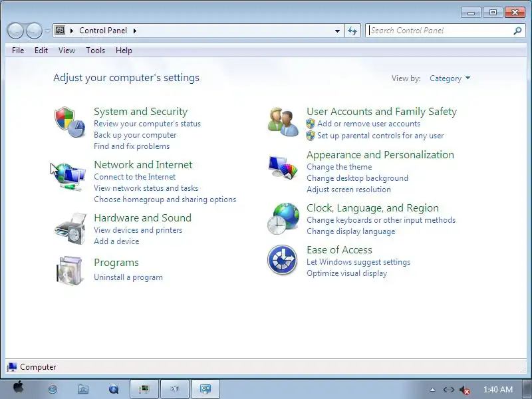Open the Programs disc box icon
This screenshot has height=399, width=532.
(70, 271)
